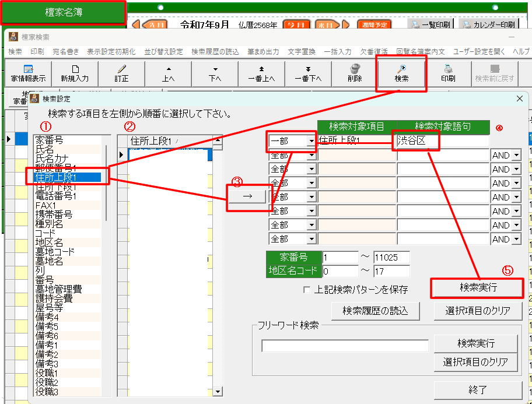The image size is (532, 404).
Task: Click the middle list scrollbar down arrow
Action: coord(218,392)
